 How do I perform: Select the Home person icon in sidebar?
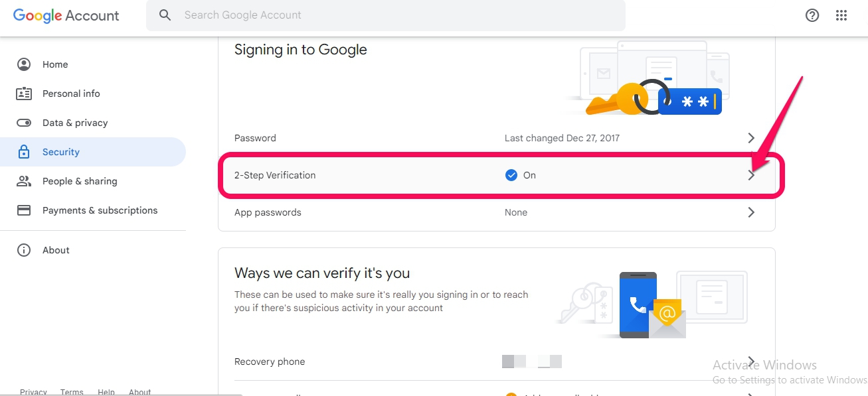(24, 64)
